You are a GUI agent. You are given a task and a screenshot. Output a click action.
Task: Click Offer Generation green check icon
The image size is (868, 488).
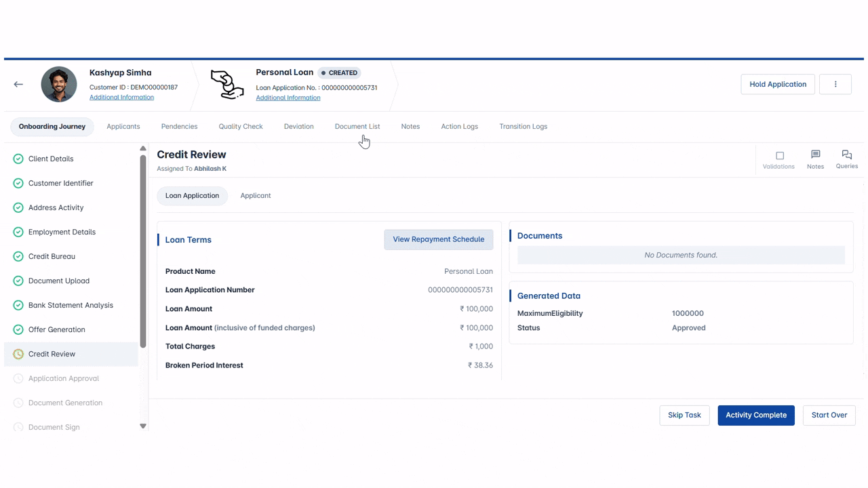click(x=18, y=329)
